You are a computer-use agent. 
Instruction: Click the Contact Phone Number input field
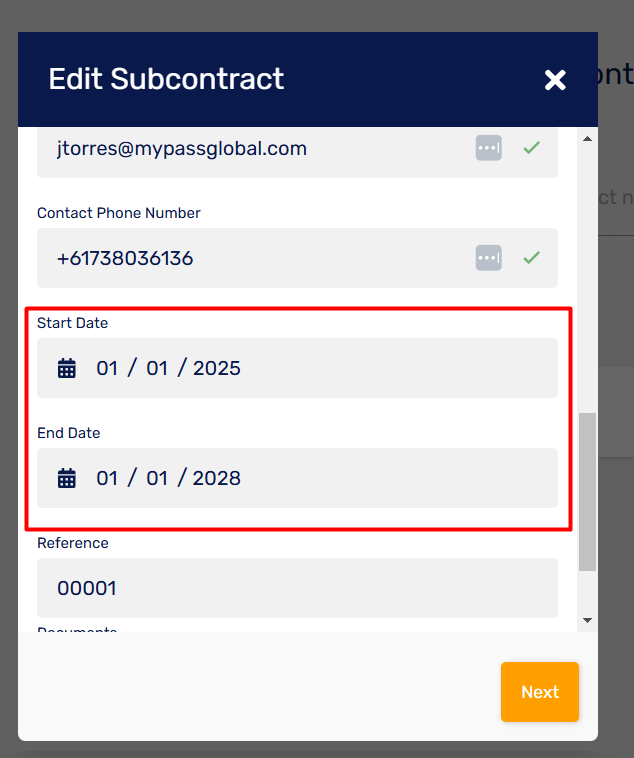pos(297,258)
